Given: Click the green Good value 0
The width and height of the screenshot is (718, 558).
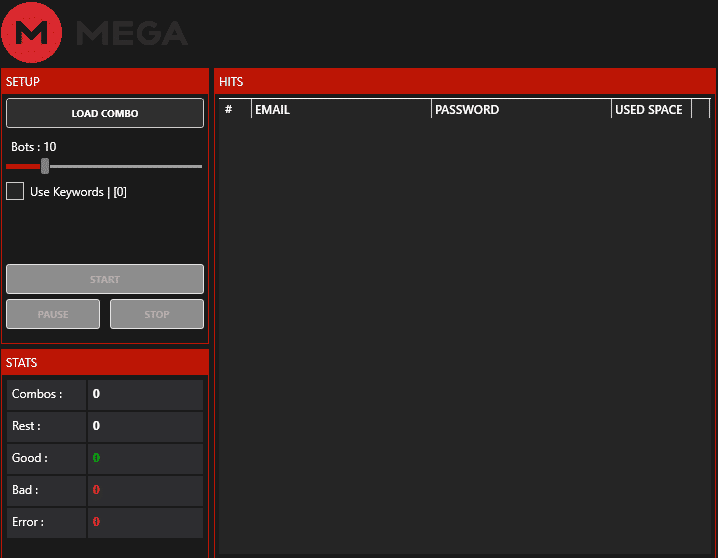Looking at the screenshot, I should click(96, 458).
